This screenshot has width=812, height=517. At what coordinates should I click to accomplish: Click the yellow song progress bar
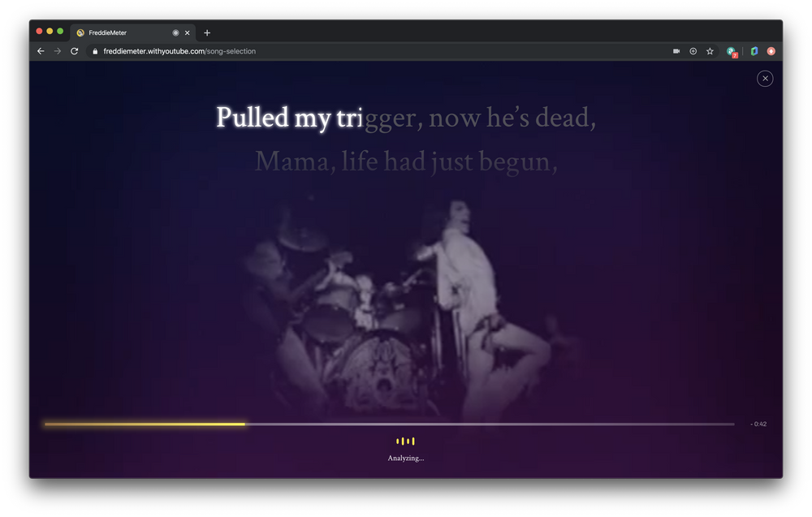pos(145,424)
